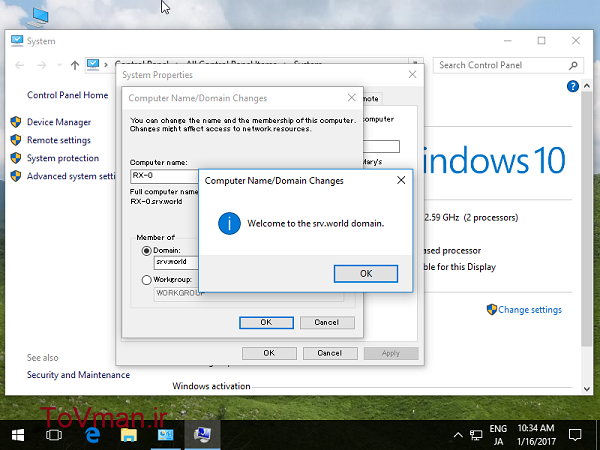Open the recent locations dropdown arrow
This screenshot has height=450, width=600.
[59, 65]
